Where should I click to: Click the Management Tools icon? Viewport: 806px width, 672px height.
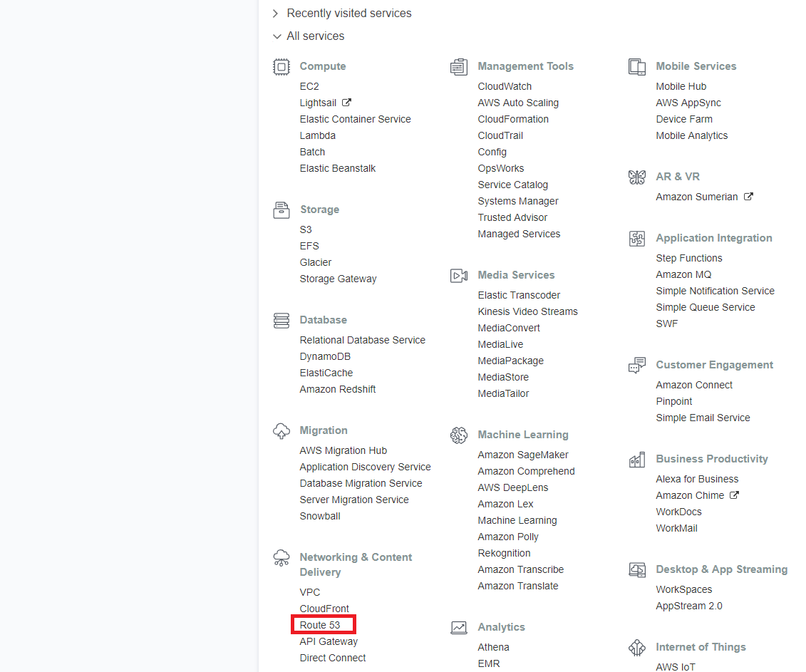coord(459,67)
